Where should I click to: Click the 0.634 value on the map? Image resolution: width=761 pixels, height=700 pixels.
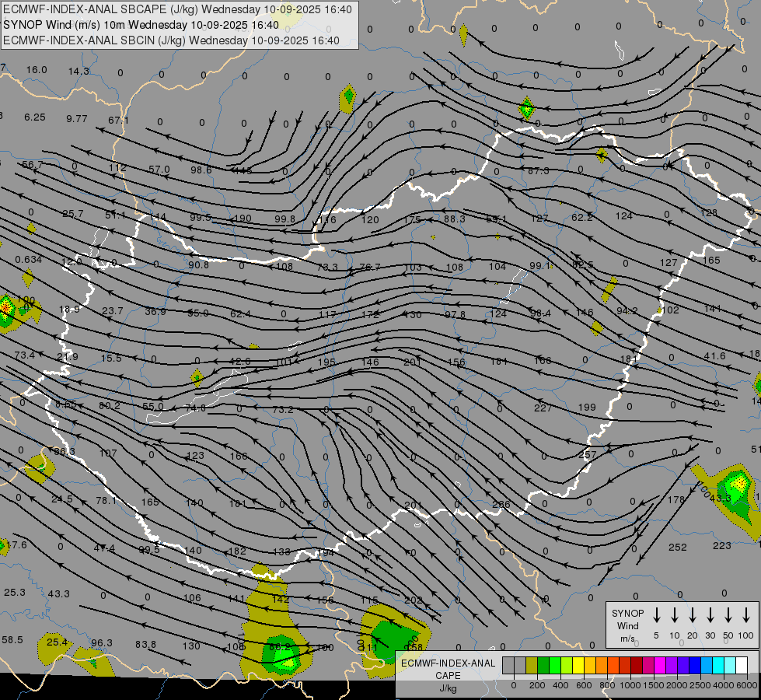(28, 260)
